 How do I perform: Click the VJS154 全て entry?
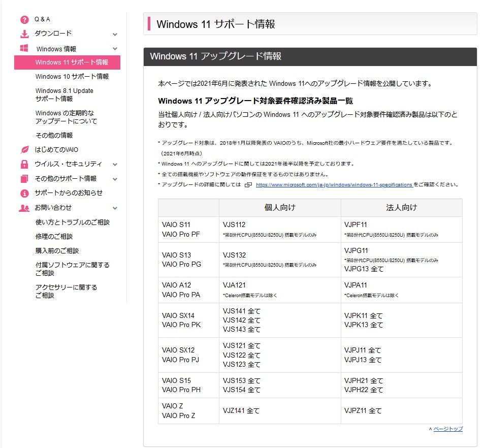click(242, 390)
